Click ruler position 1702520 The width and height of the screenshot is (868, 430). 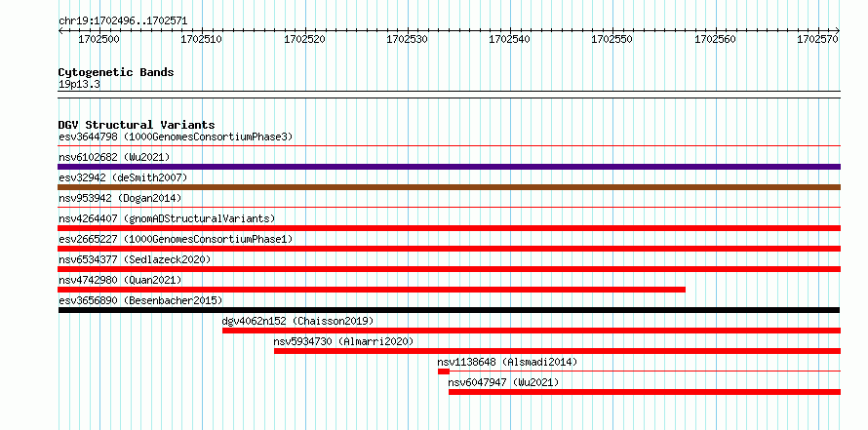tap(304, 39)
